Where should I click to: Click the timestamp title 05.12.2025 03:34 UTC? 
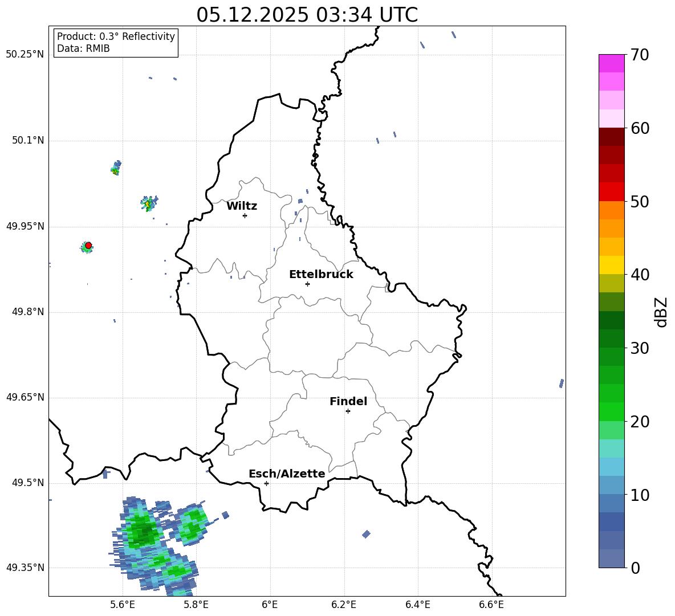pos(307,15)
